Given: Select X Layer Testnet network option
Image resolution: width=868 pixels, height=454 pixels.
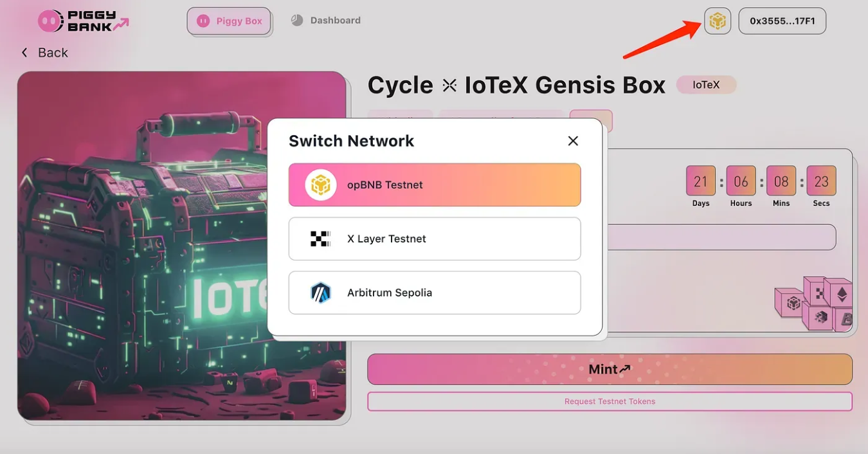Looking at the screenshot, I should [435, 239].
